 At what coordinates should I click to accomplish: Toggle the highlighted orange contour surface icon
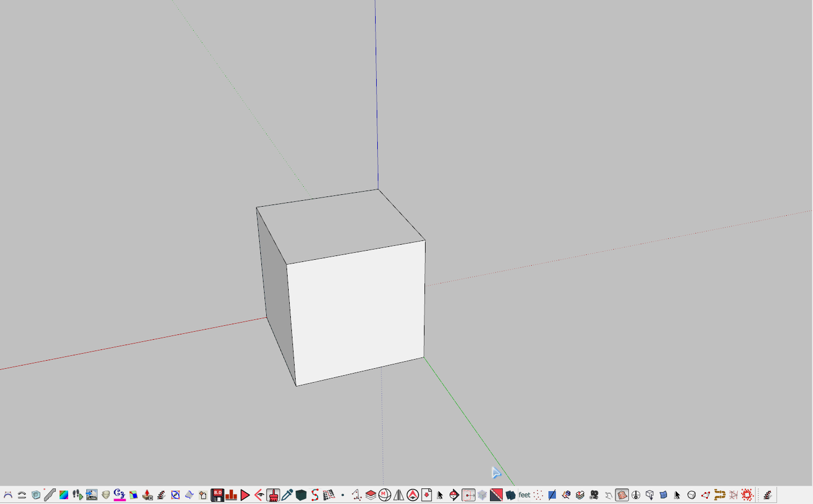click(x=622, y=495)
